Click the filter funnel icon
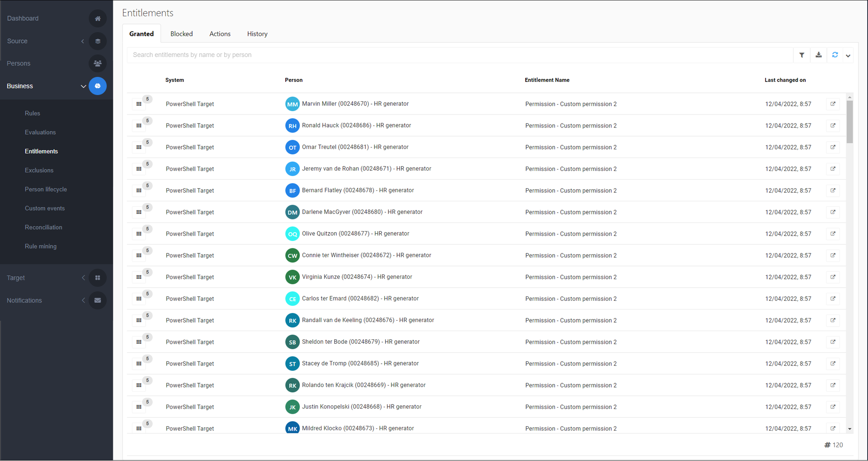Screen dimensions: 868x461 coord(802,55)
